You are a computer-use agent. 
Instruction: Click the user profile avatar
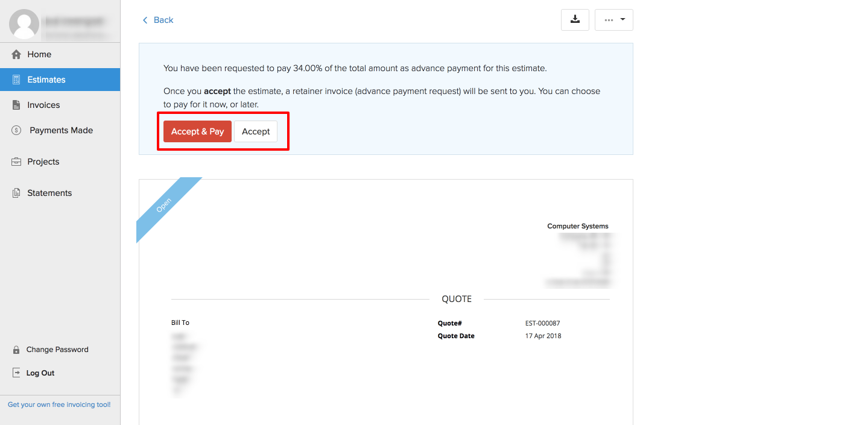click(x=24, y=24)
